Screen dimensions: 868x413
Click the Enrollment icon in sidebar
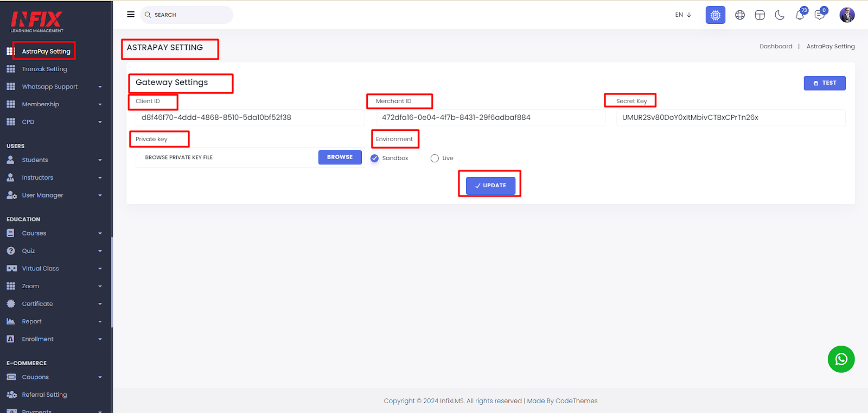[11, 339]
